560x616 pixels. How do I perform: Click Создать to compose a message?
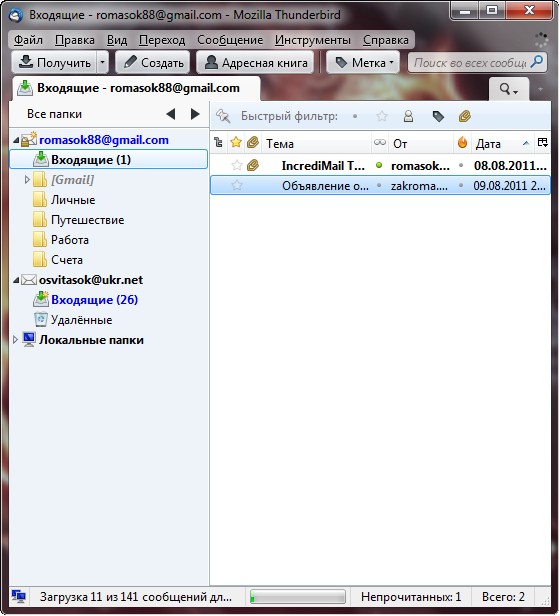click(153, 62)
